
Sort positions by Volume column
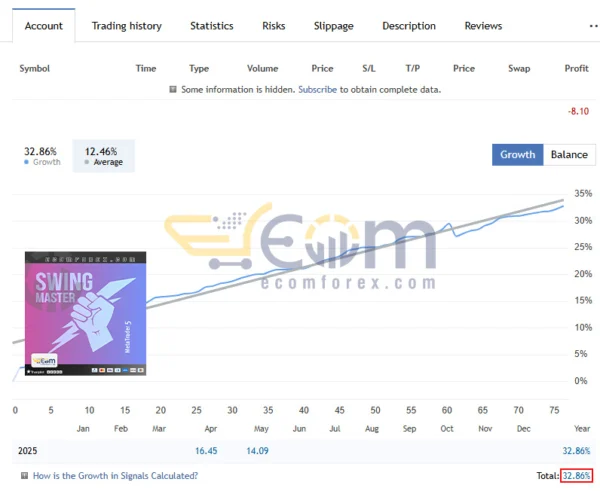(x=262, y=69)
